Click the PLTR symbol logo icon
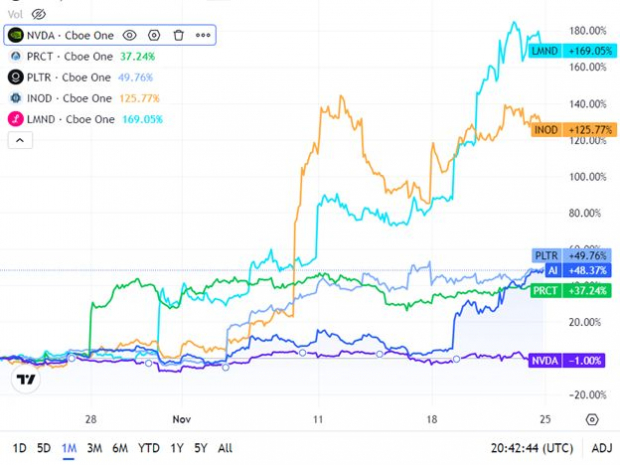The width and height of the screenshot is (620, 465). pyautogui.click(x=16, y=77)
